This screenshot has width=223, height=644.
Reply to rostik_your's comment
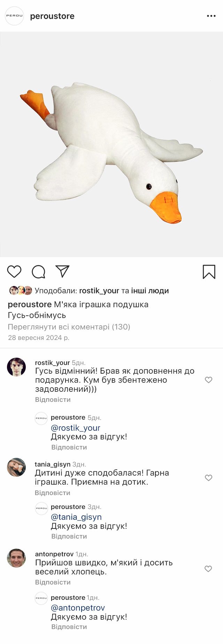tap(53, 399)
